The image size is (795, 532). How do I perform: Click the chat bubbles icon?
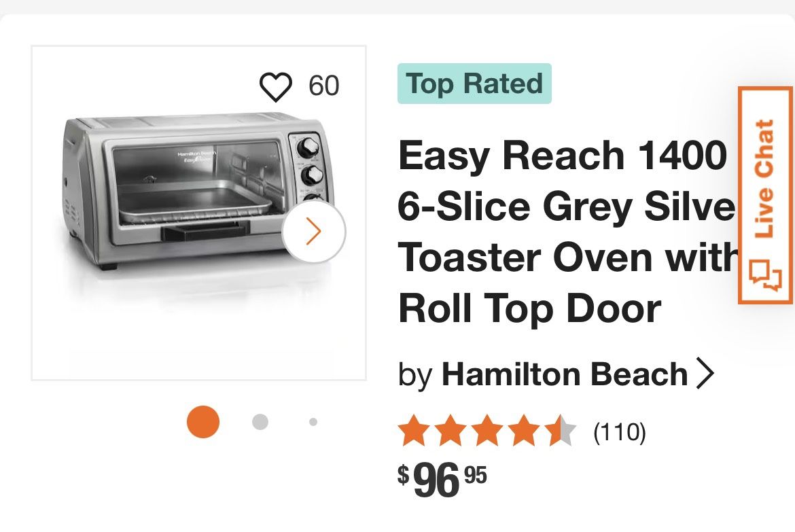(766, 274)
